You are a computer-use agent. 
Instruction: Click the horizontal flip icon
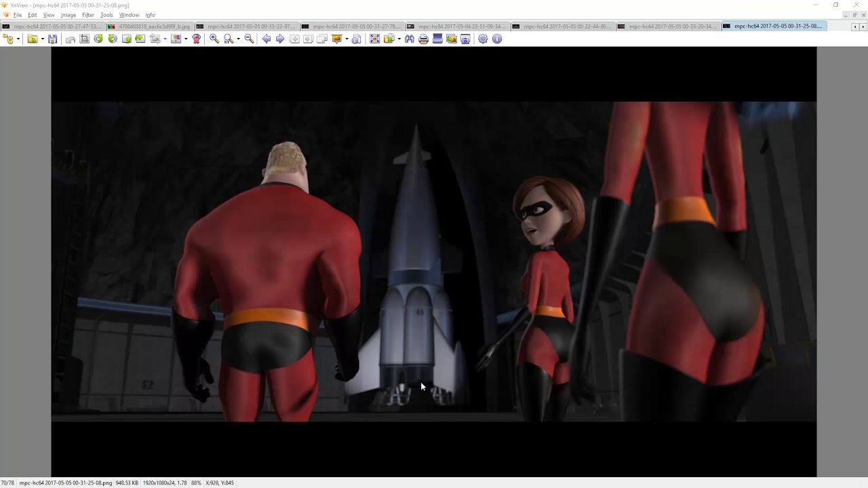tap(140, 39)
